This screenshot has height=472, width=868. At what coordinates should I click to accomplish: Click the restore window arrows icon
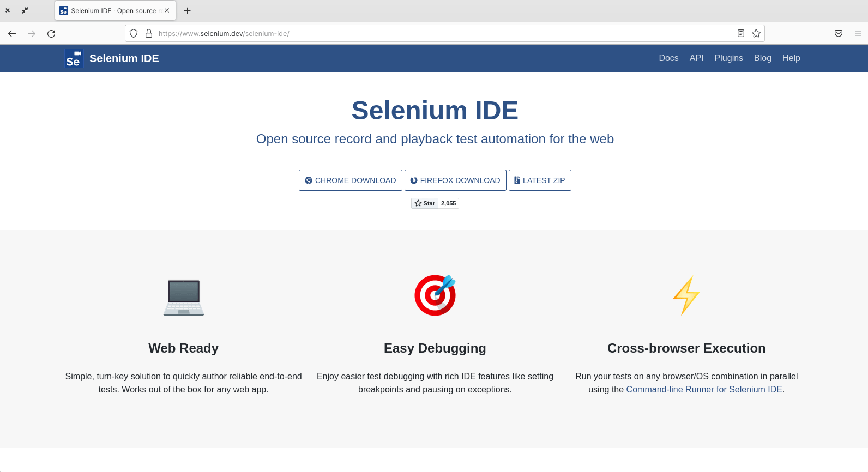point(25,10)
